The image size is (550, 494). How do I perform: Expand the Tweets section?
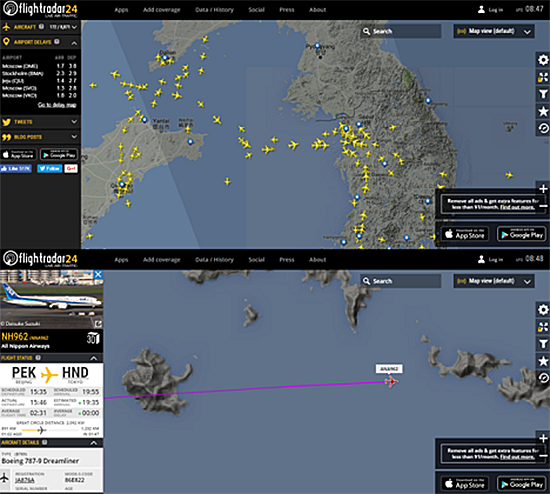(74, 121)
